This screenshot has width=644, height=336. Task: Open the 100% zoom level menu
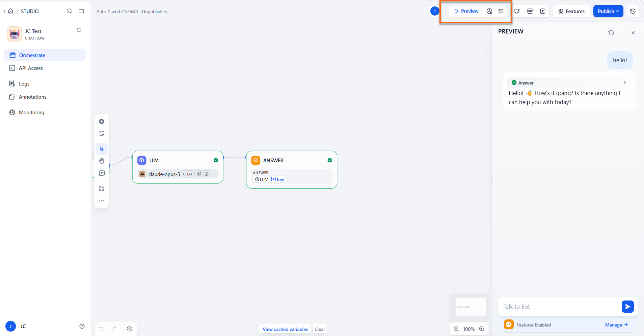[x=469, y=329]
